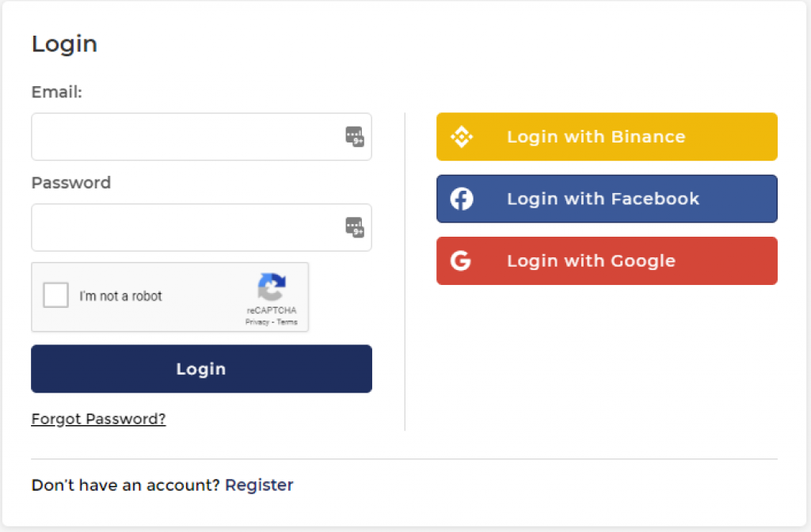Focus the Password input field
This screenshot has height=532, width=811.
coord(201,227)
